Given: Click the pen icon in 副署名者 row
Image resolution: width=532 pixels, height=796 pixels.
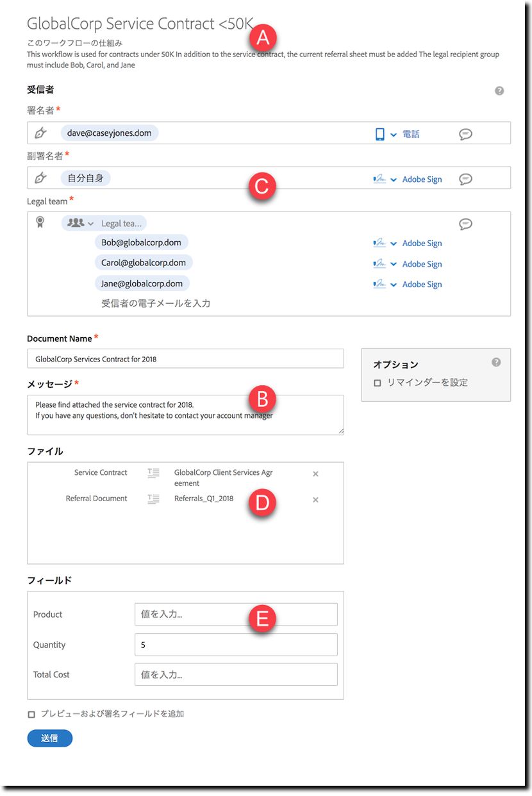Looking at the screenshot, I should click(40, 178).
